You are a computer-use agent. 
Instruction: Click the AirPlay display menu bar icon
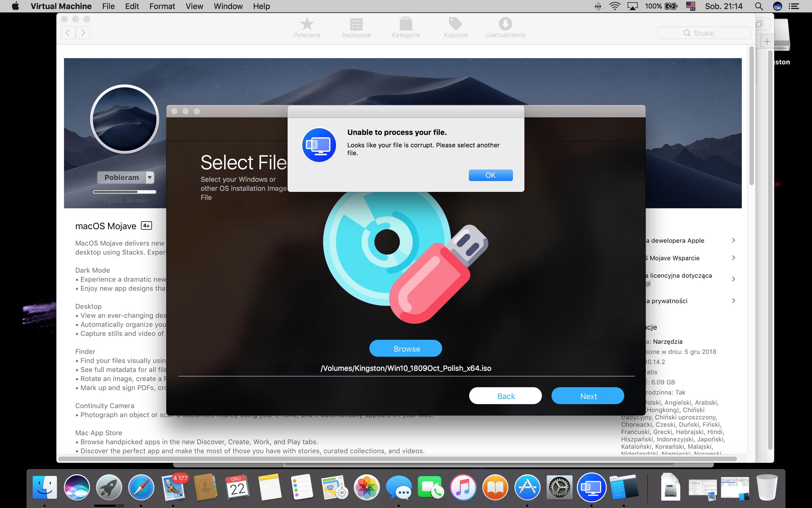coord(632,6)
